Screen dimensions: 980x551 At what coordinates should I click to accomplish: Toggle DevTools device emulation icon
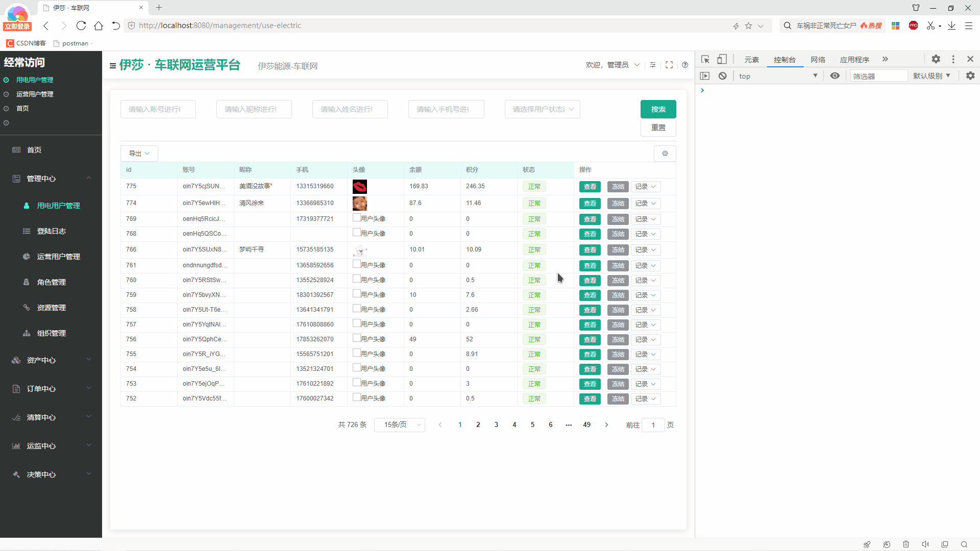(x=722, y=59)
